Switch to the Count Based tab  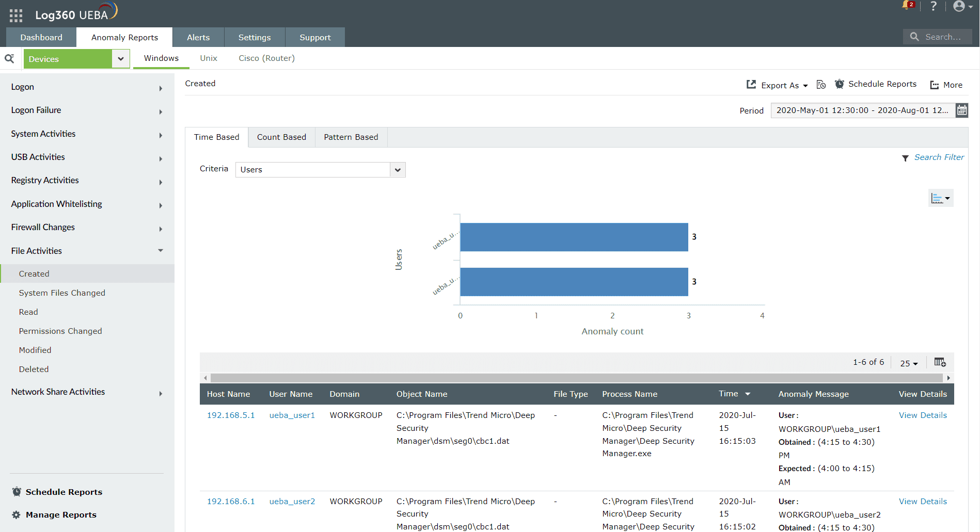[x=281, y=137]
